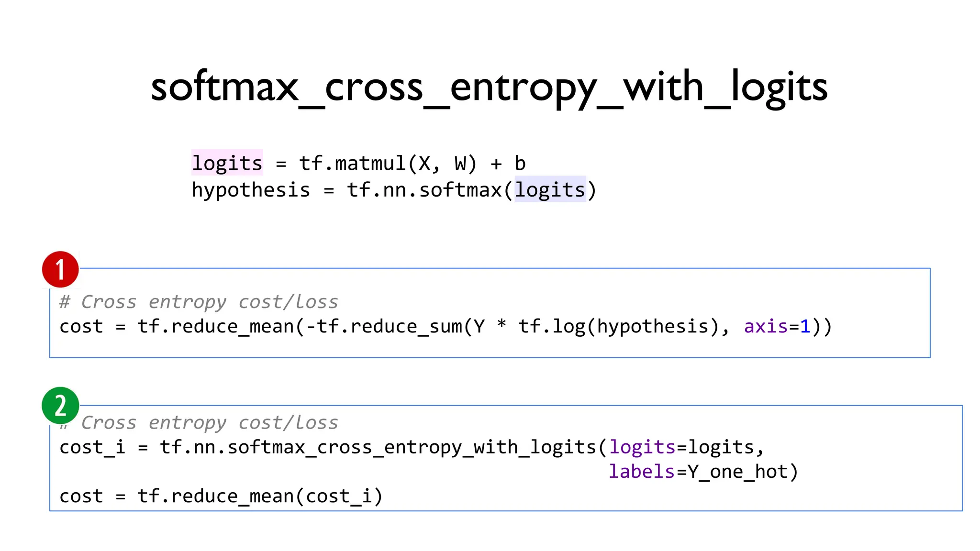Click the hypothesis variable in second code line
This screenshot has height=551, width=980.
pyautogui.click(x=251, y=190)
